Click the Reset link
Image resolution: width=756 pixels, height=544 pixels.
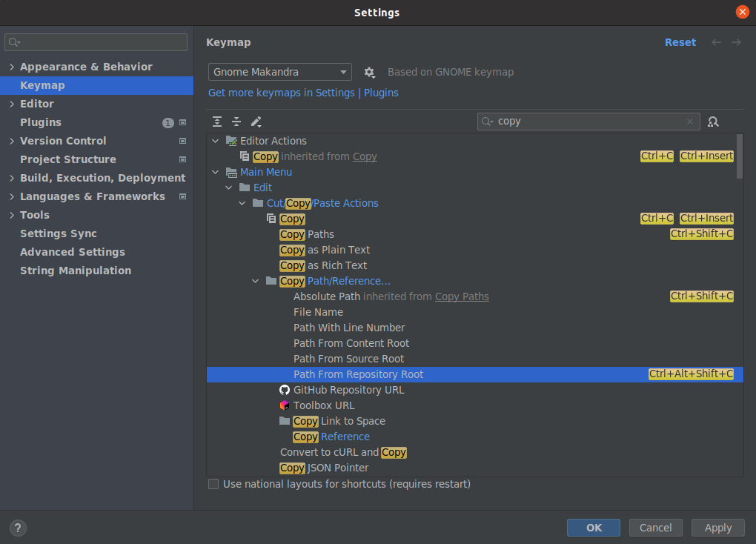(x=680, y=42)
